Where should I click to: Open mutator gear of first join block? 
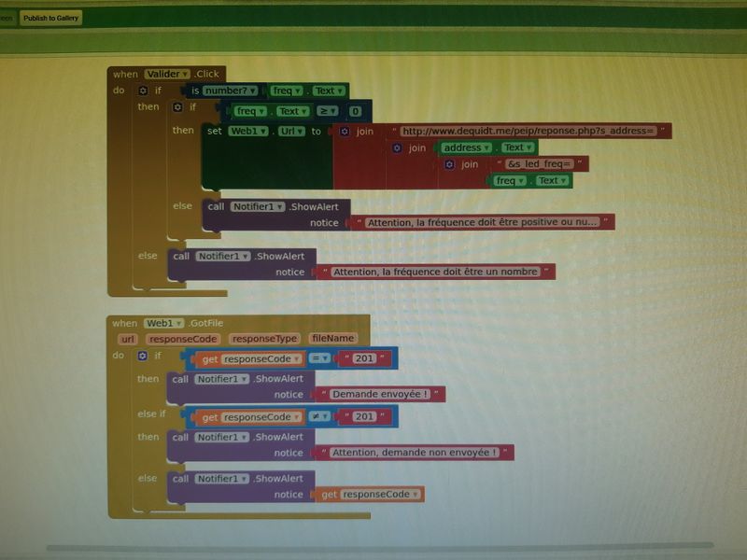pos(345,132)
